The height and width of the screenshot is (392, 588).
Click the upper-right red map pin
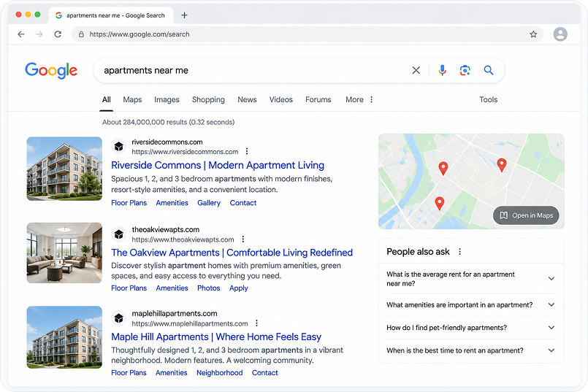click(501, 164)
